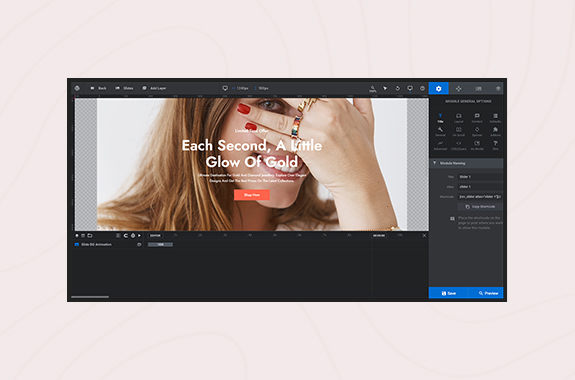Open the Slides menu

tap(124, 88)
